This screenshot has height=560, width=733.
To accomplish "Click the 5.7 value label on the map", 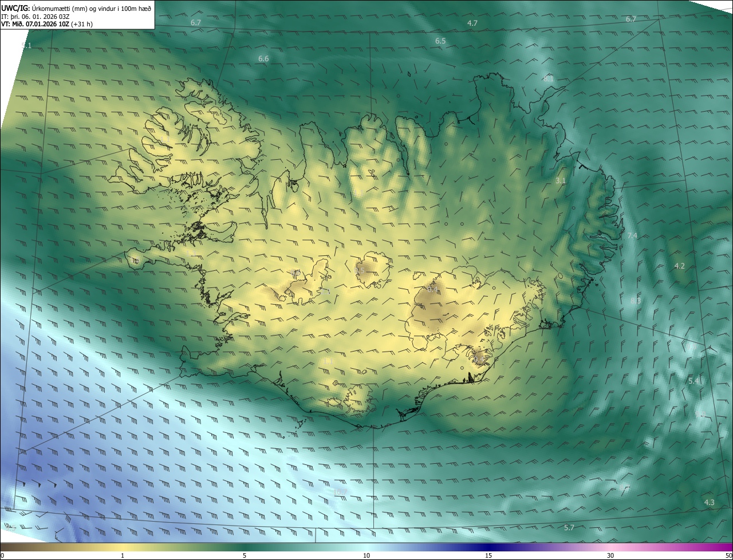I will pyautogui.click(x=569, y=527).
